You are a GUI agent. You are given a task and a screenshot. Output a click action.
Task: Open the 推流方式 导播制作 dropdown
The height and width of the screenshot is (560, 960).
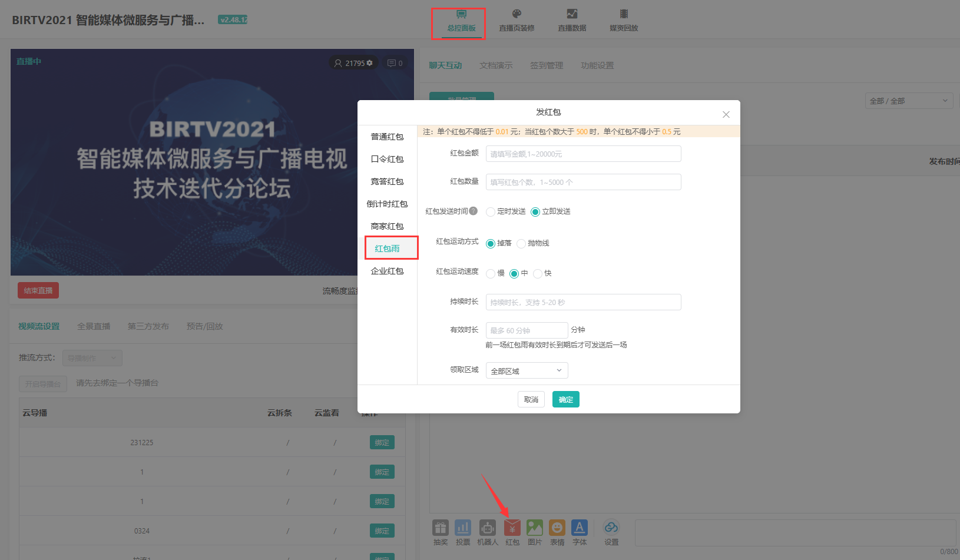coord(92,358)
